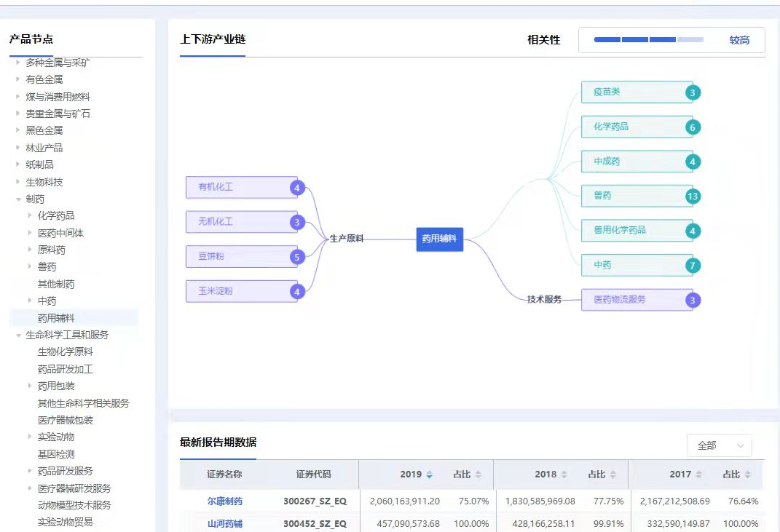Switch to the 最新报告期数据 tab

coord(218,442)
